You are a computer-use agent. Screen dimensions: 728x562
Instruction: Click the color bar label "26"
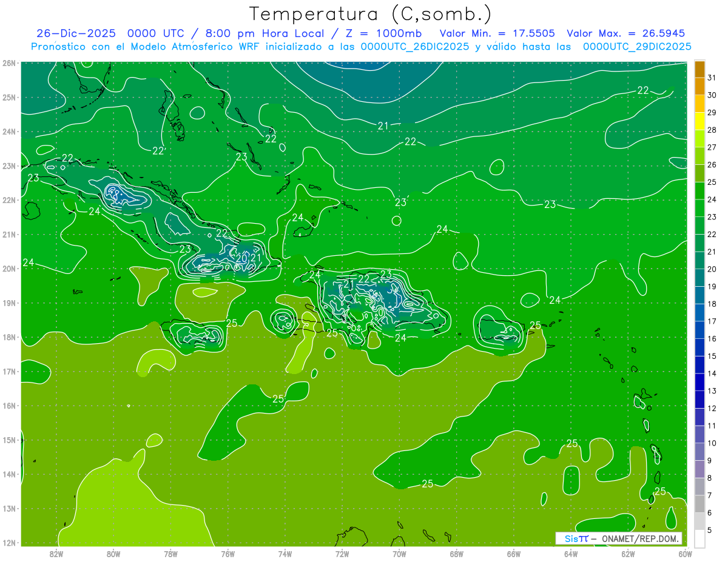pyautogui.click(x=712, y=165)
